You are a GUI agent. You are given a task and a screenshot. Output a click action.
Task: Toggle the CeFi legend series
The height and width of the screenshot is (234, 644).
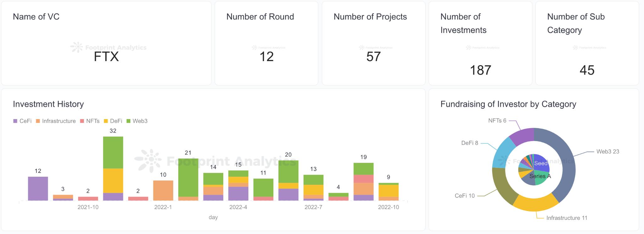tap(22, 121)
